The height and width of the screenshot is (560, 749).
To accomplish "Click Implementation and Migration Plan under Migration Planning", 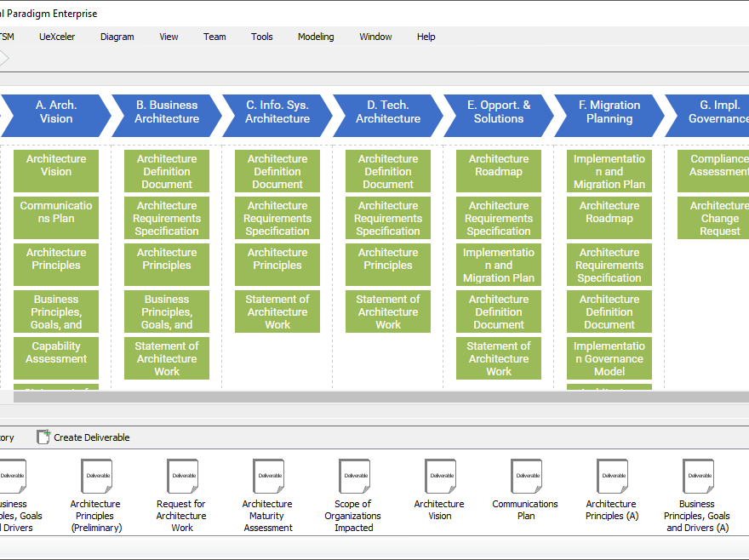I will [609, 171].
